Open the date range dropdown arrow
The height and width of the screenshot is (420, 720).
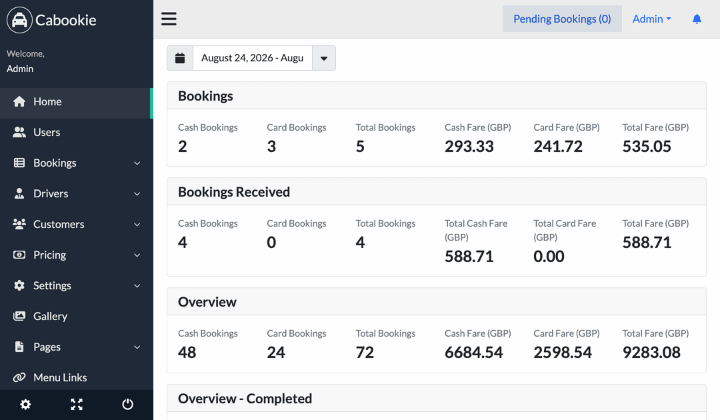click(x=324, y=58)
